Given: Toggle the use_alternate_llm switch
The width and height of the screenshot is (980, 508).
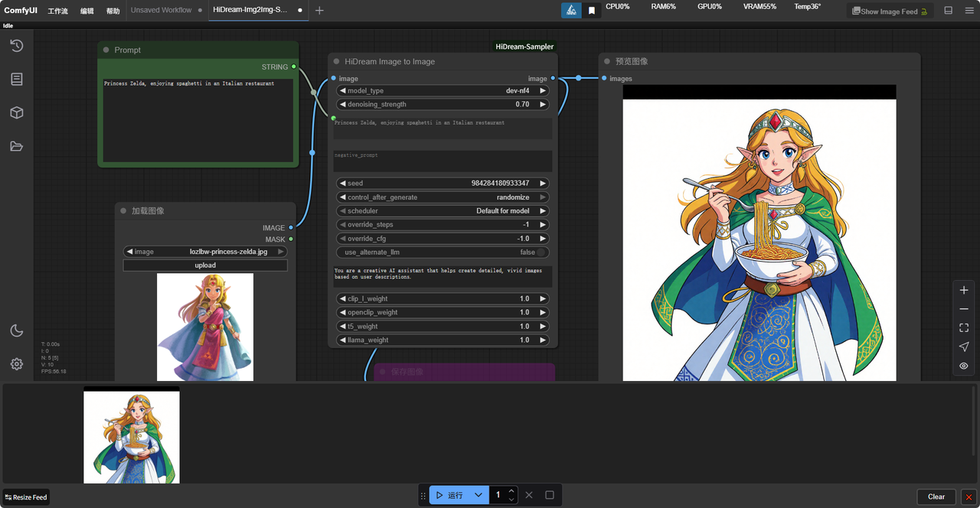Looking at the screenshot, I should pyautogui.click(x=541, y=252).
